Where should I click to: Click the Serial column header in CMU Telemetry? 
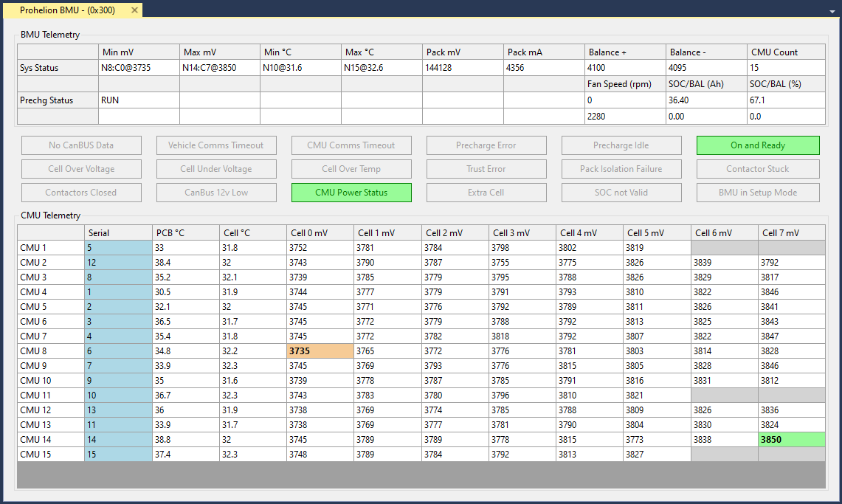click(x=118, y=233)
